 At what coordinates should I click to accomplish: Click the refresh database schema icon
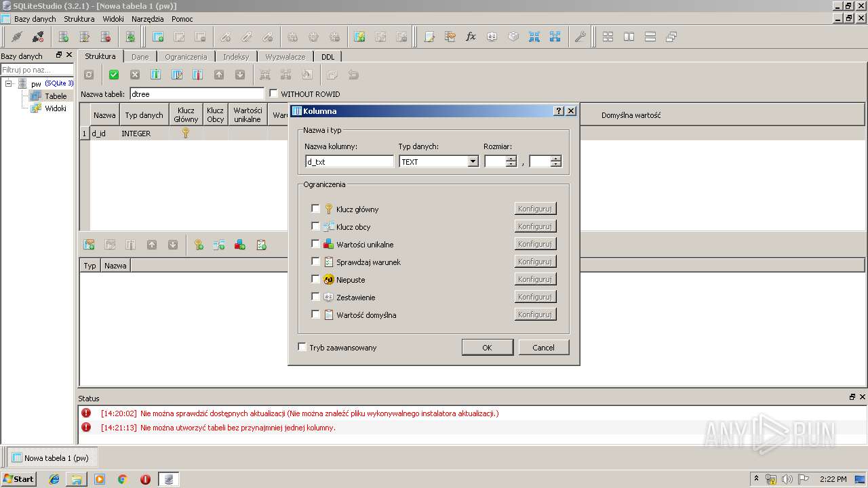130,37
